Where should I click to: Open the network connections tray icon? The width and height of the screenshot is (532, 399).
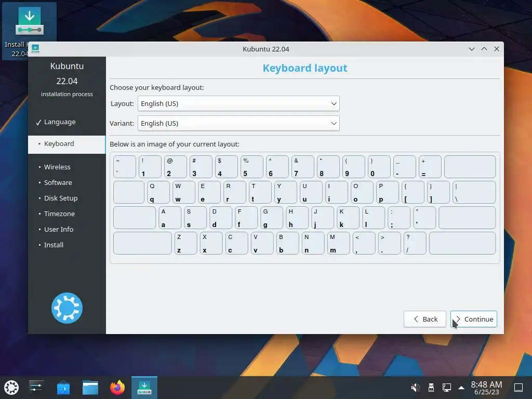click(x=446, y=388)
